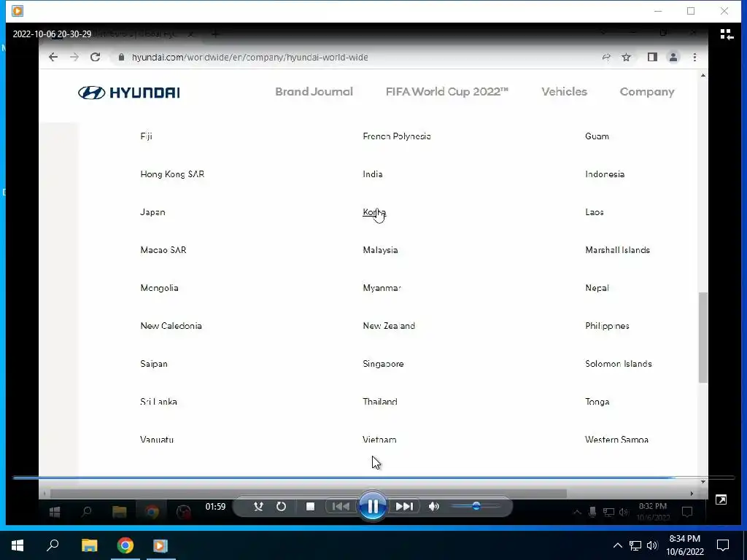
Task: Select Sri Lanka link
Action: [158, 402]
